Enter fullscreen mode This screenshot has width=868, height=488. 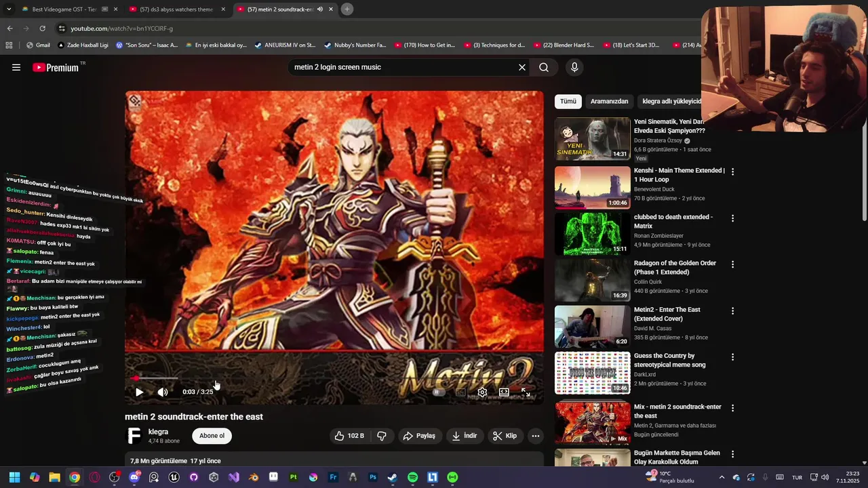pyautogui.click(x=526, y=392)
